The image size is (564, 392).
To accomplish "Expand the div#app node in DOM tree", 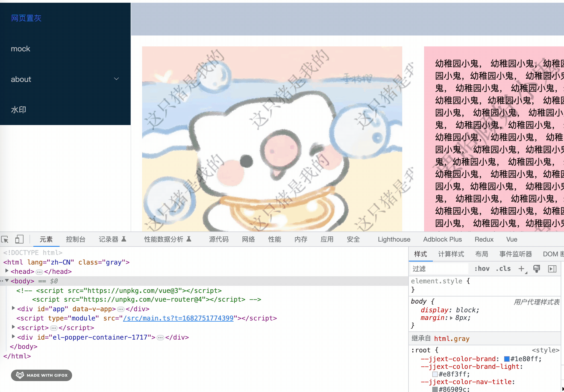I will point(13,309).
